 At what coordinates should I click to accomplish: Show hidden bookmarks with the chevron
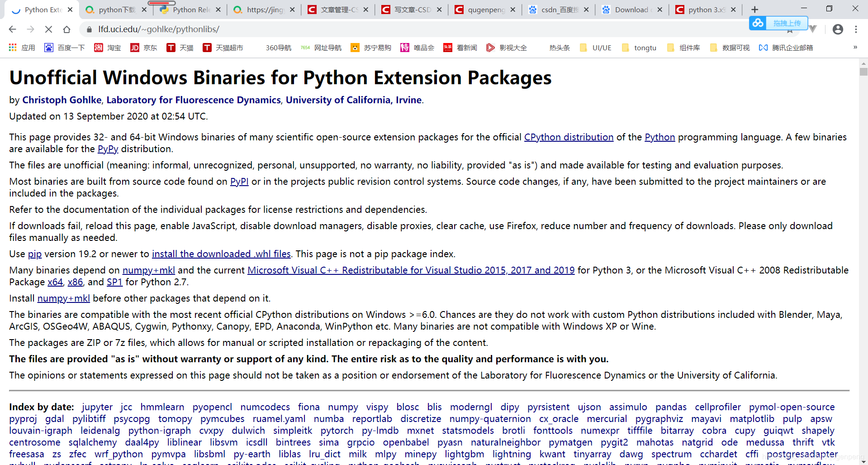coord(855,47)
